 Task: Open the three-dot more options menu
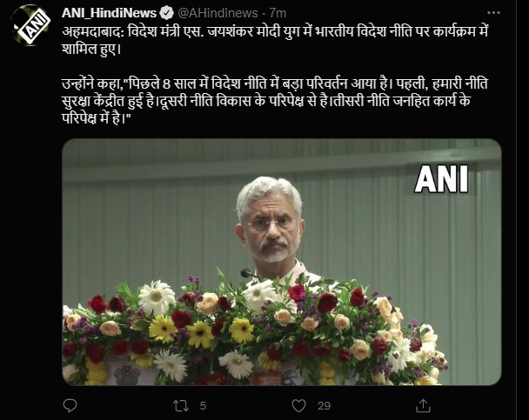[493, 13]
